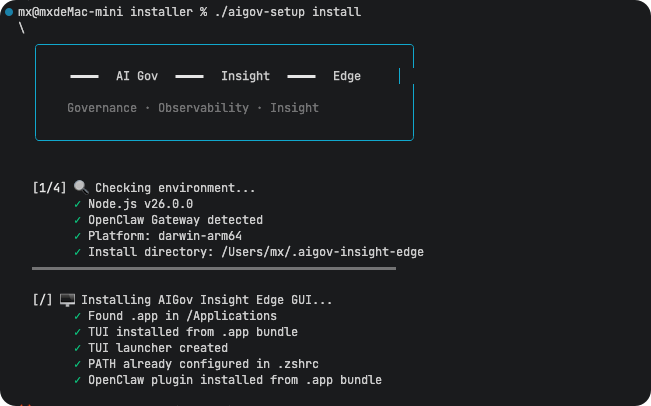Click the checkmark next to PATH already configured
The image size is (651, 406).
point(78,364)
